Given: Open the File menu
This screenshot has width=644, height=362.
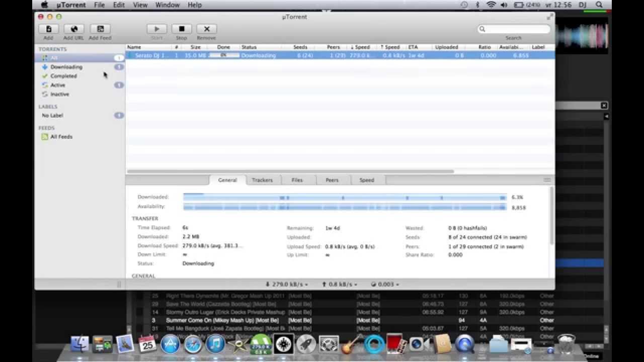Looking at the screenshot, I should pos(99,5).
